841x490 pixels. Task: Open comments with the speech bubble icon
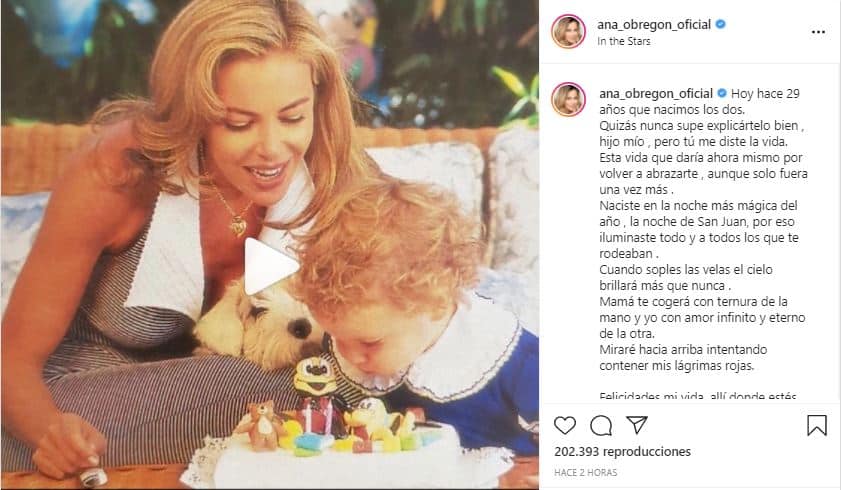click(x=601, y=426)
